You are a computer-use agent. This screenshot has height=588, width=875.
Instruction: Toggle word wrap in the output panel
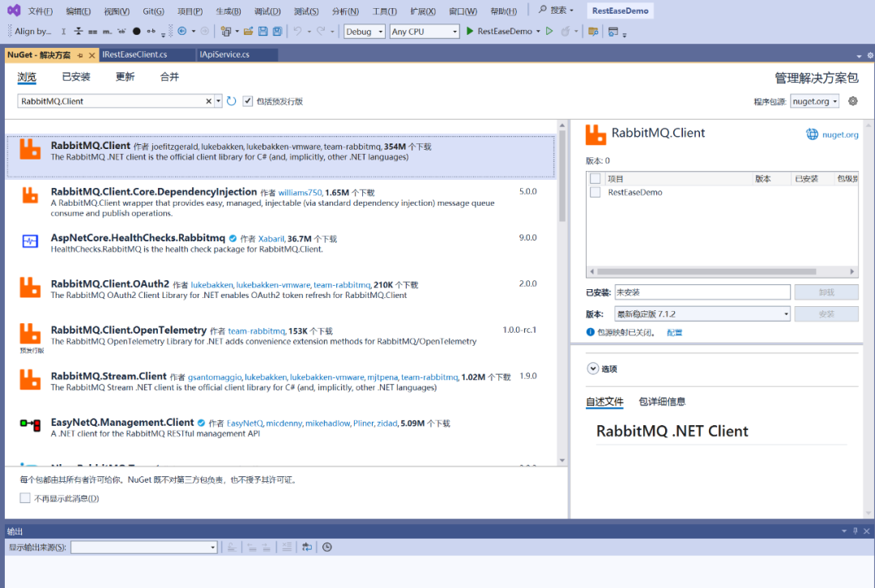pos(307,548)
